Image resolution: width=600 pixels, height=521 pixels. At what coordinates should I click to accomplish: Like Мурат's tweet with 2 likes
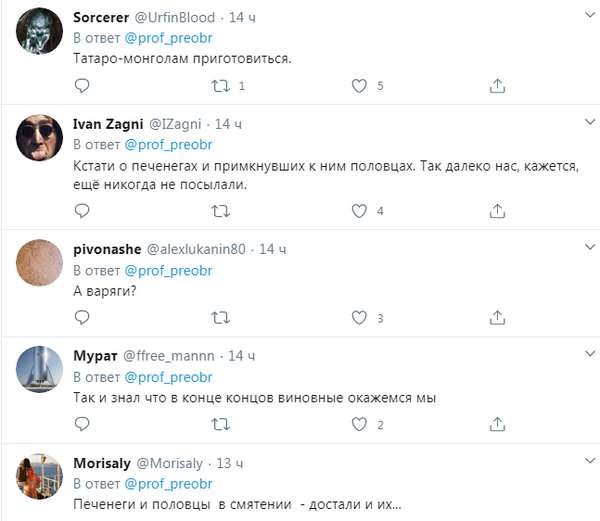(x=360, y=425)
